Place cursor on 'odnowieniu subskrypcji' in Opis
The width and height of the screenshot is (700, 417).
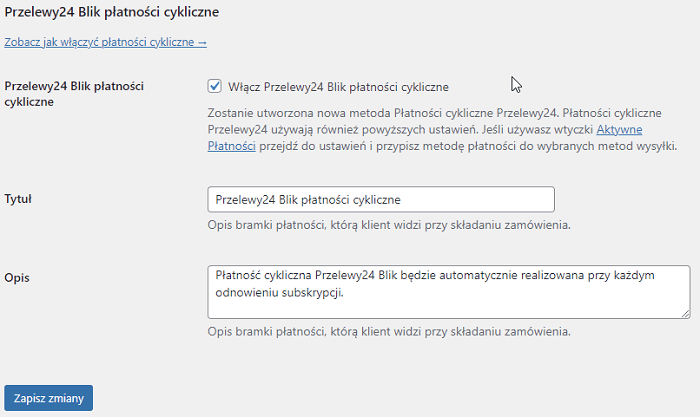click(x=285, y=291)
